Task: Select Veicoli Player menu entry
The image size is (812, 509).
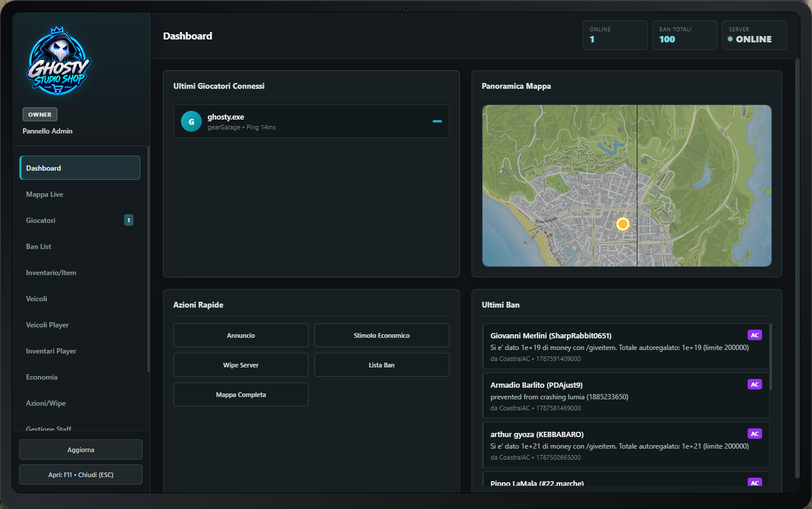Action: (80, 324)
